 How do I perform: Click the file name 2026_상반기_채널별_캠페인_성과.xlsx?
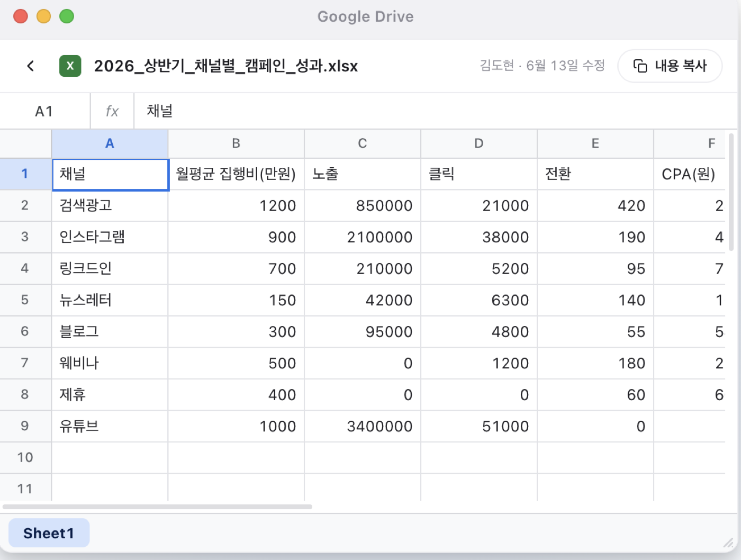click(226, 66)
